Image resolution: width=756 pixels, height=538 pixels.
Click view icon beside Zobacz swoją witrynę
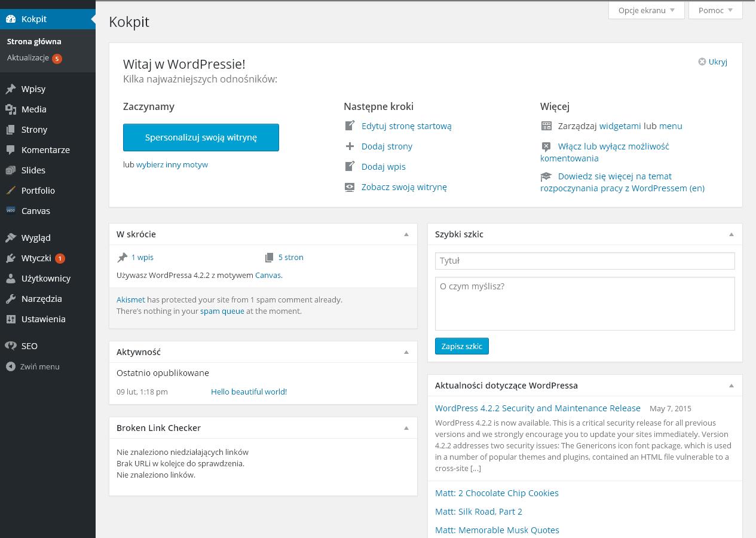click(350, 187)
